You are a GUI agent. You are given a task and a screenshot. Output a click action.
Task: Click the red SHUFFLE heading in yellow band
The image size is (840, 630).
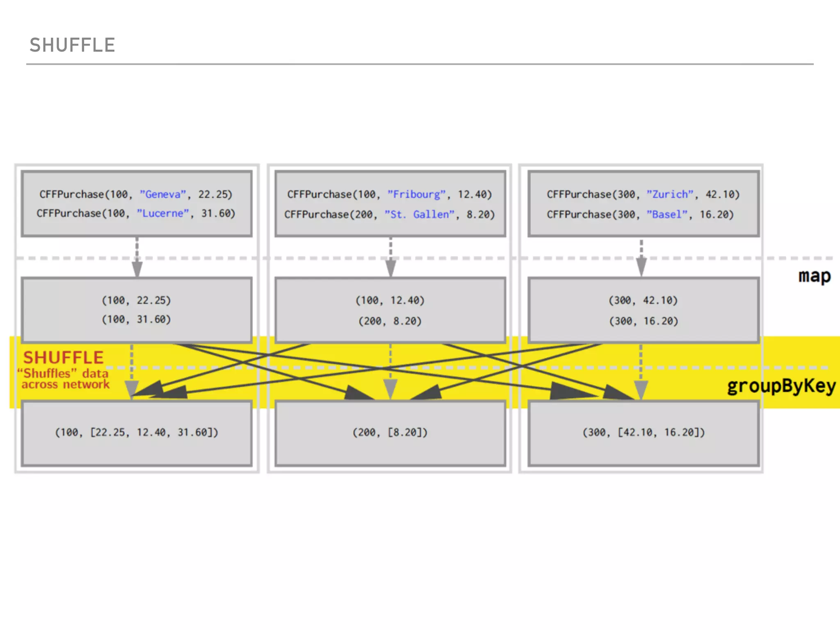(x=63, y=358)
